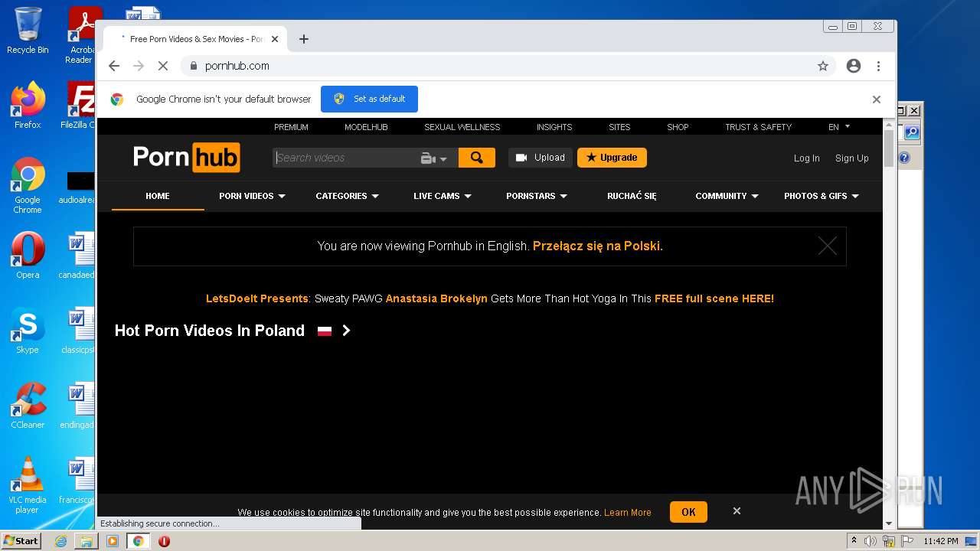Expand the PHOTOS & GIFS menu
The height and width of the screenshot is (551, 980).
[822, 196]
